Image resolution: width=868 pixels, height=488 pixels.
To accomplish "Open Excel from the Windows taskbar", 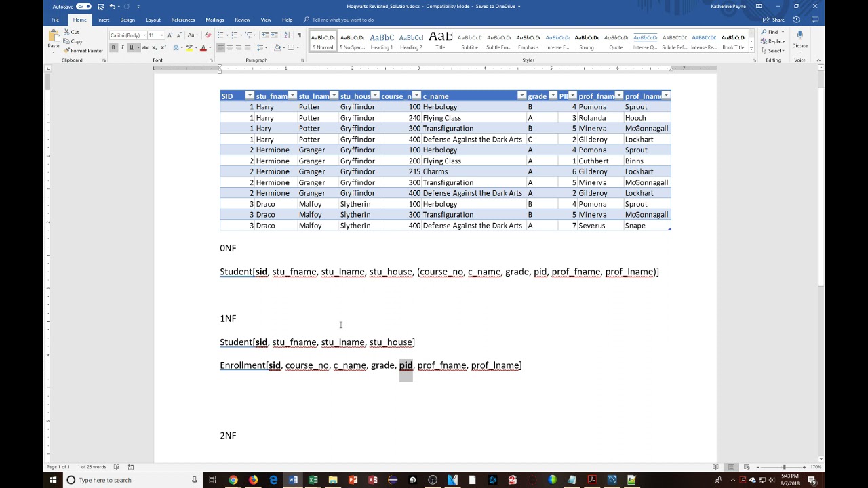I will click(313, 480).
